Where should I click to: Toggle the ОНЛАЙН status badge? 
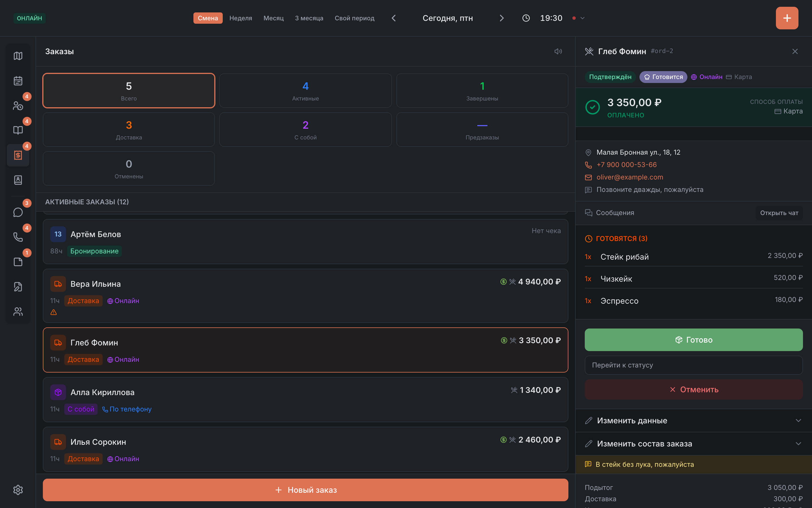click(30, 18)
